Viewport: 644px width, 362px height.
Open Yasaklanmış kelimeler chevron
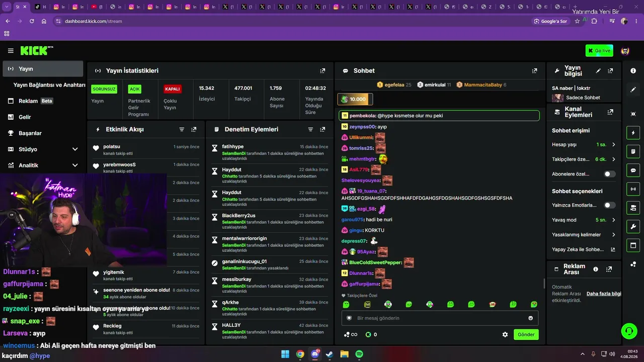(613, 235)
